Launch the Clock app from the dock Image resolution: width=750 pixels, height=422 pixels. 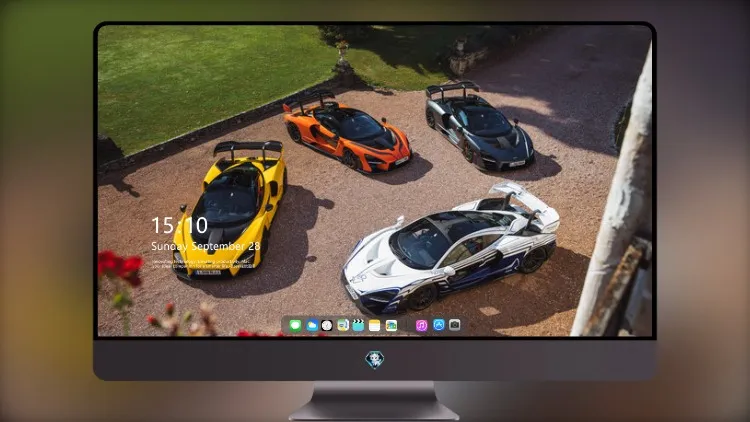[327, 325]
